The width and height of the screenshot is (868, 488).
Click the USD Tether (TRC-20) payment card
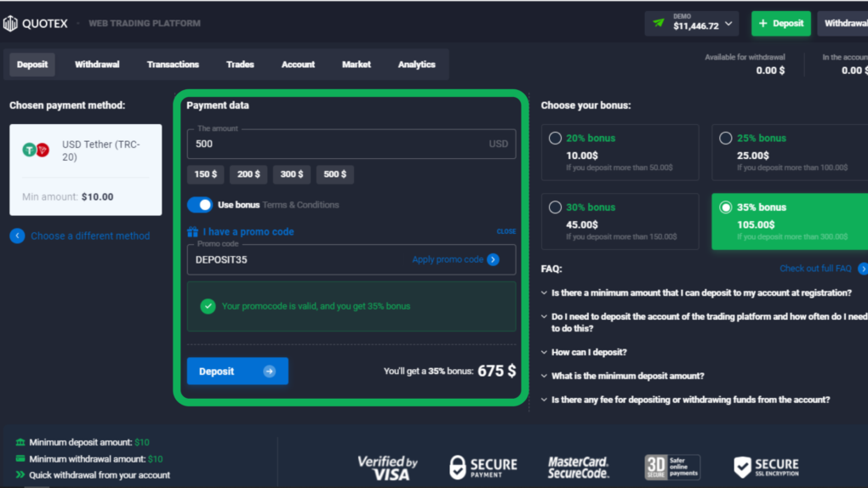pos(86,170)
